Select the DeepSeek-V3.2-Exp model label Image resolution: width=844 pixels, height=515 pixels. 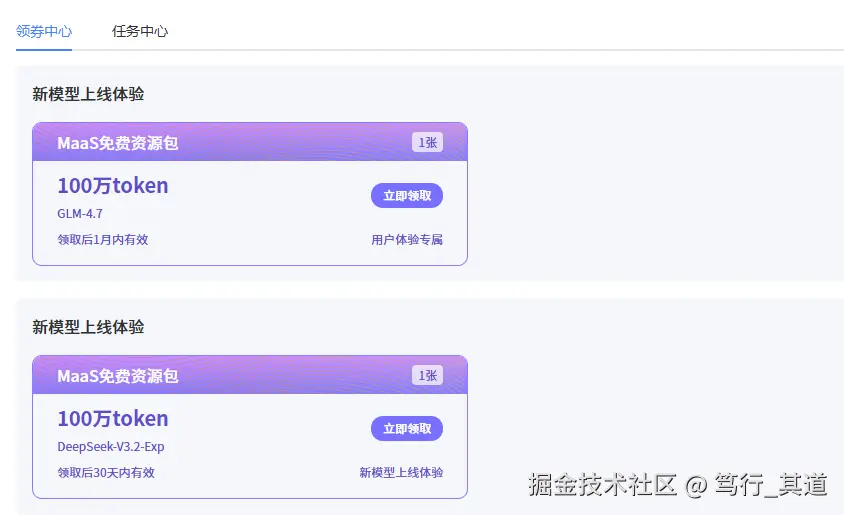pyautogui.click(x=111, y=447)
